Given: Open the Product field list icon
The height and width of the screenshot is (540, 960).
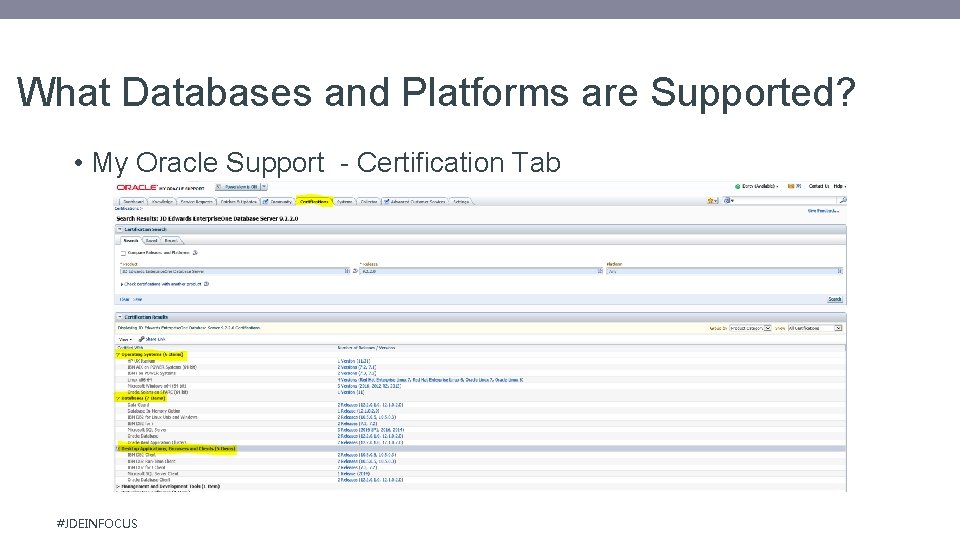Looking at the screenshot, I should click(347, 271).
